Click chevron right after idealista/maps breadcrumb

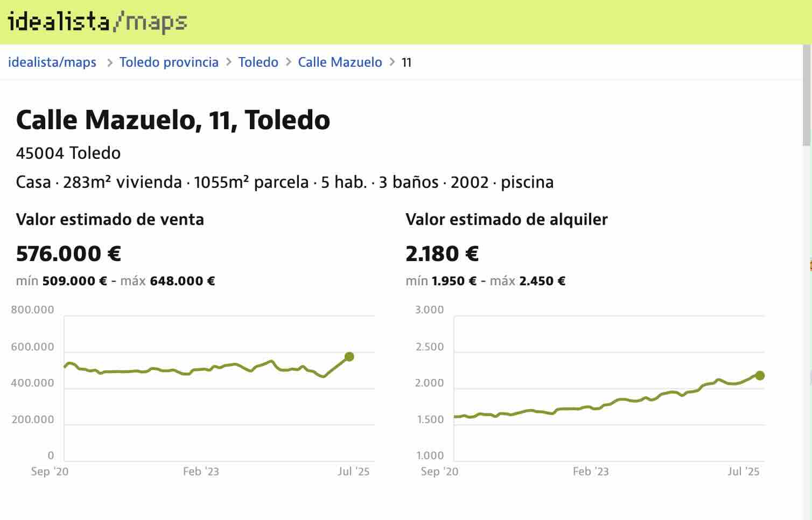tap(109, 62)
